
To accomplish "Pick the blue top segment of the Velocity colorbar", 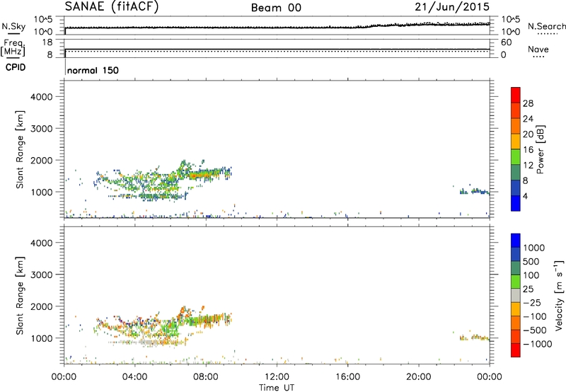I will pyautogui.click(x=516, y=241).
